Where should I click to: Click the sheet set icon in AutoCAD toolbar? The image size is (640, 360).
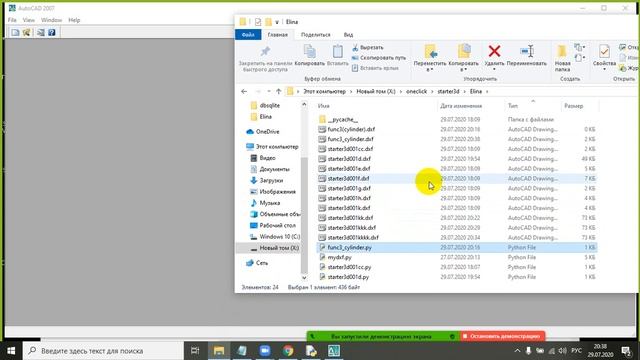click(x=40, y=32)
